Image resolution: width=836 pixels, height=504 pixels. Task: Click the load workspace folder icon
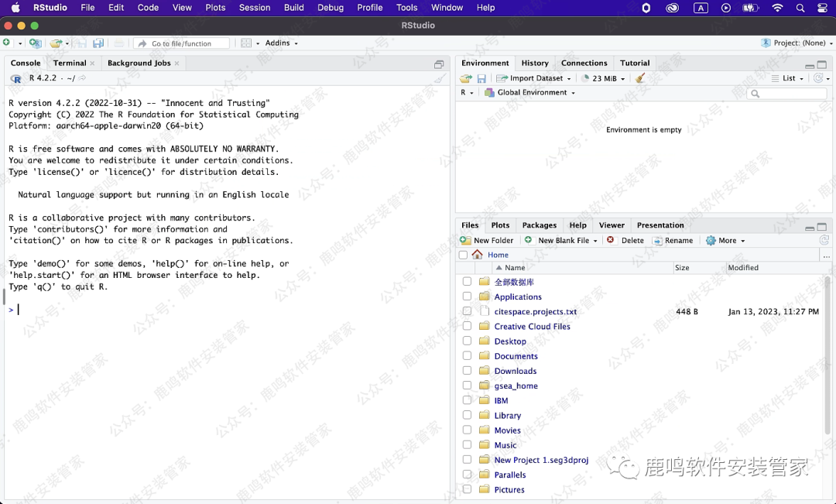[x=465, y=78]
